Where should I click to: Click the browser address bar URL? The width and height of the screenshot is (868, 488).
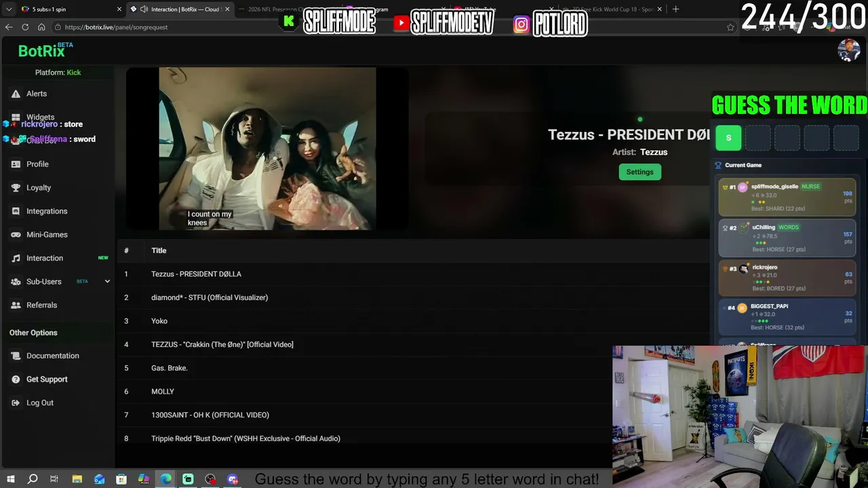click(116, 27)
